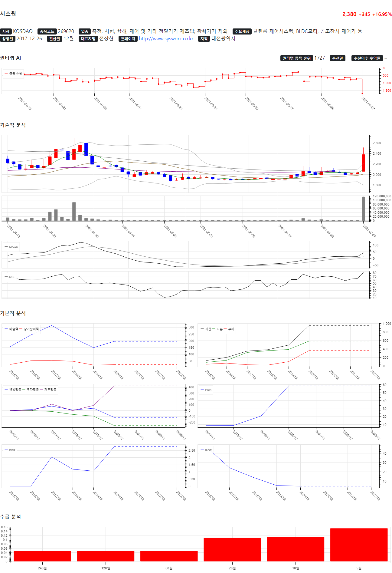Toggle the 매출액 legend entry
The width and height of the screenshot is (392, 573).
(x=11, y=329)
